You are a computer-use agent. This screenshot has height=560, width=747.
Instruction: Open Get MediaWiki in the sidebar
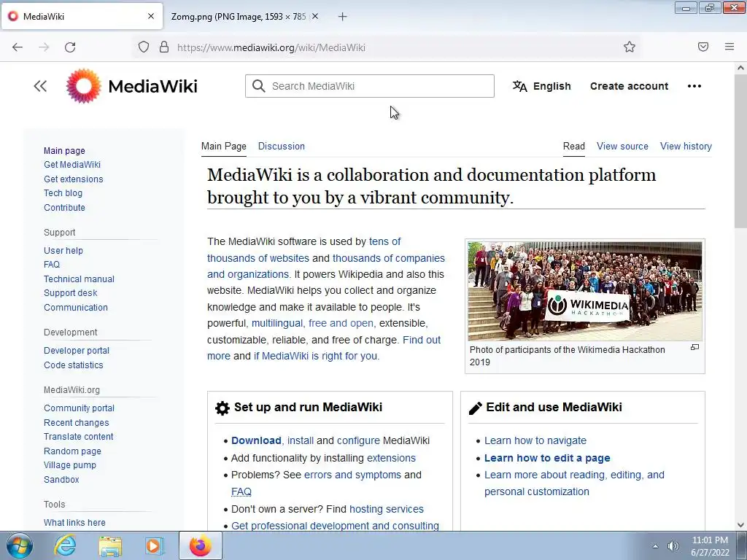[x=72, y=165]
